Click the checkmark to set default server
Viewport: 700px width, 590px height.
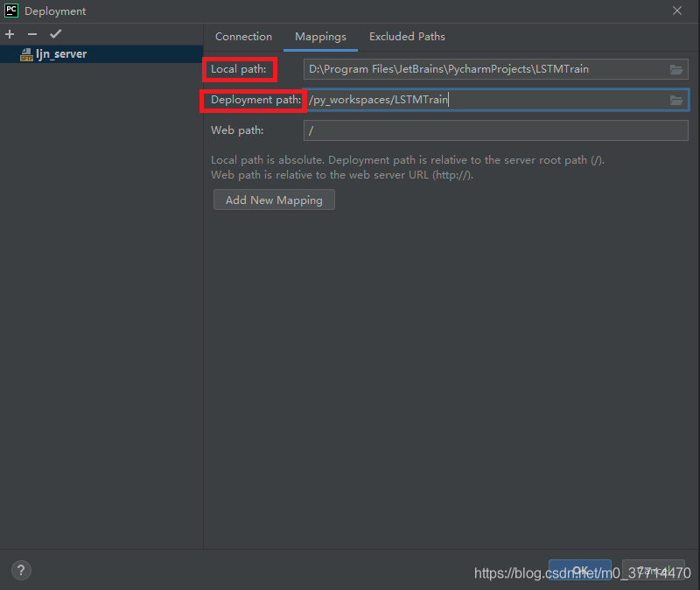(x=55, y=34)
